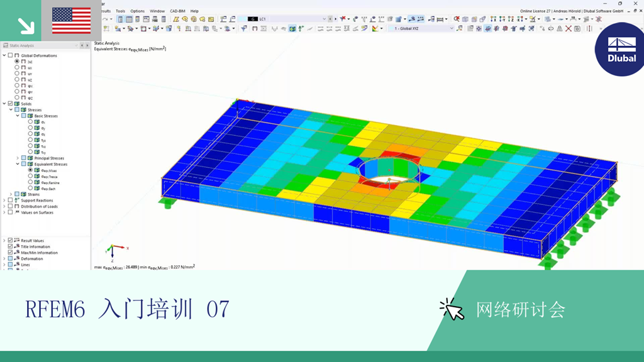Enable the Values on Surfaces checkbox
Screen dimensions: 644x362
[10, 212]
